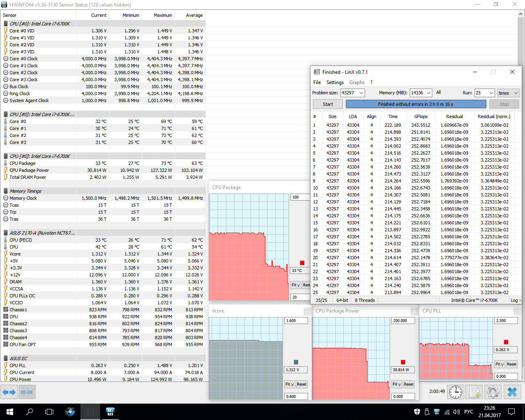Click the red color swatch in CPU PLL graph
Screen dimensions: 525x420
click(x=506, y=342)
